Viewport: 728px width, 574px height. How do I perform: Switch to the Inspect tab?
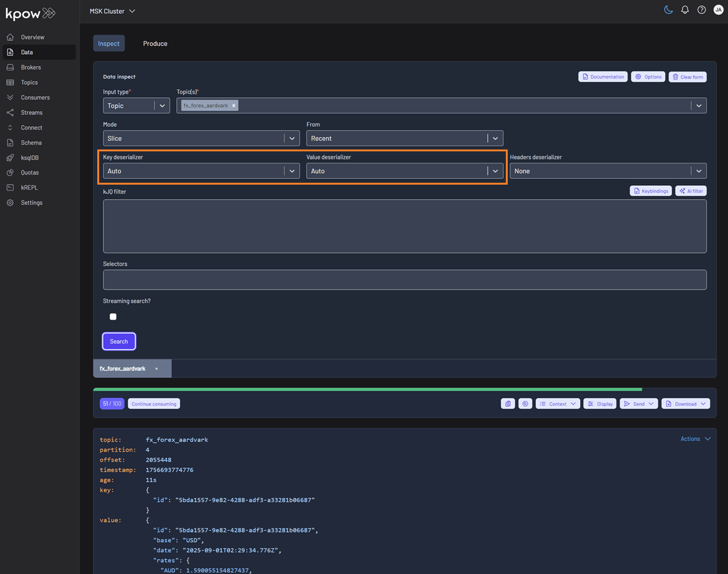[109, 44]
